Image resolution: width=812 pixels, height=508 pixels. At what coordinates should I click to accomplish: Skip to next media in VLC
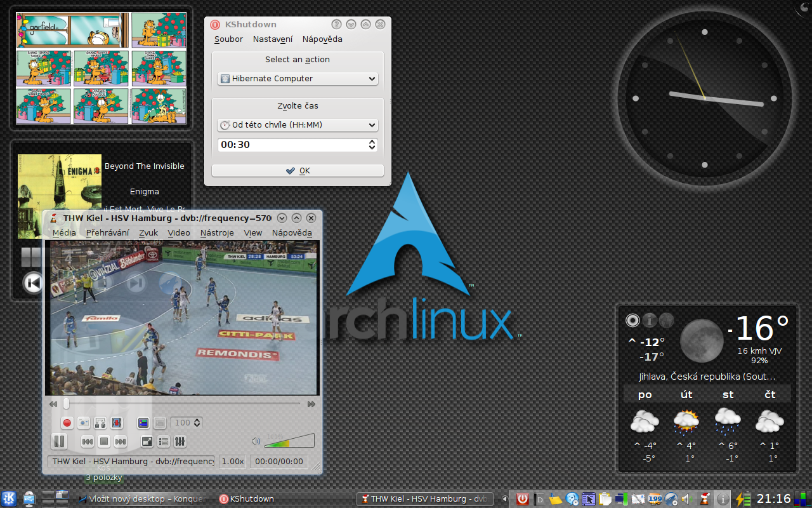point(121,441)
